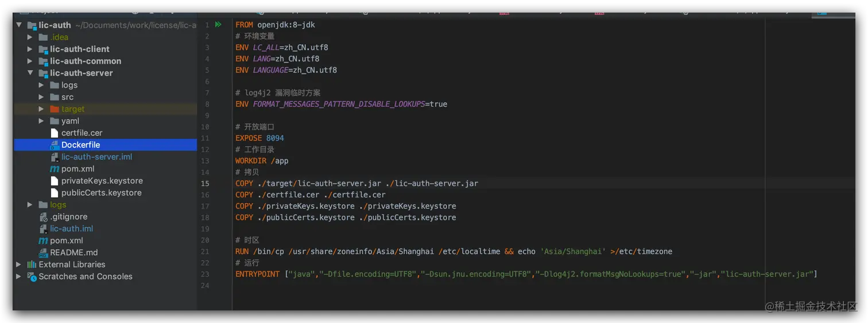Expand External Libraries arrow
The height and width of the screenshot is (323, 868).
[x=18, y=264]
